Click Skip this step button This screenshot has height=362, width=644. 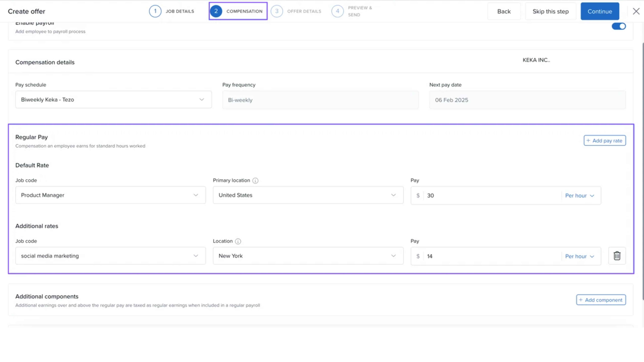click(550, 11)
